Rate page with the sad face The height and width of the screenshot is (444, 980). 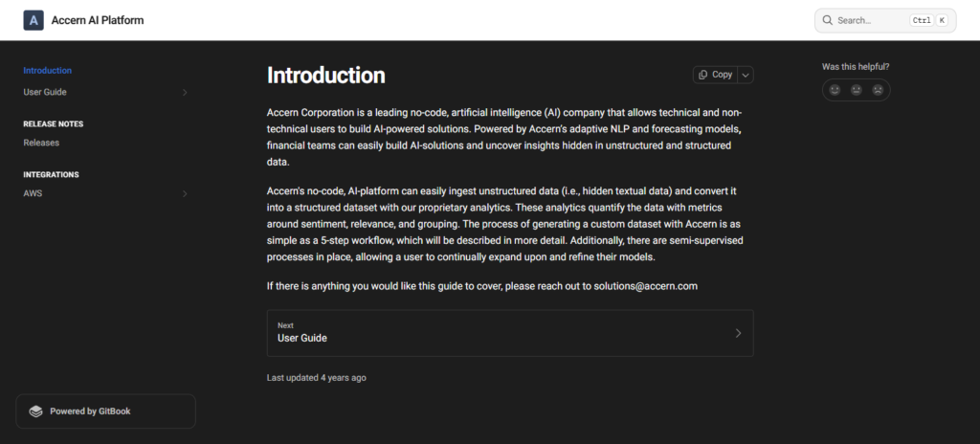[878, 90]
